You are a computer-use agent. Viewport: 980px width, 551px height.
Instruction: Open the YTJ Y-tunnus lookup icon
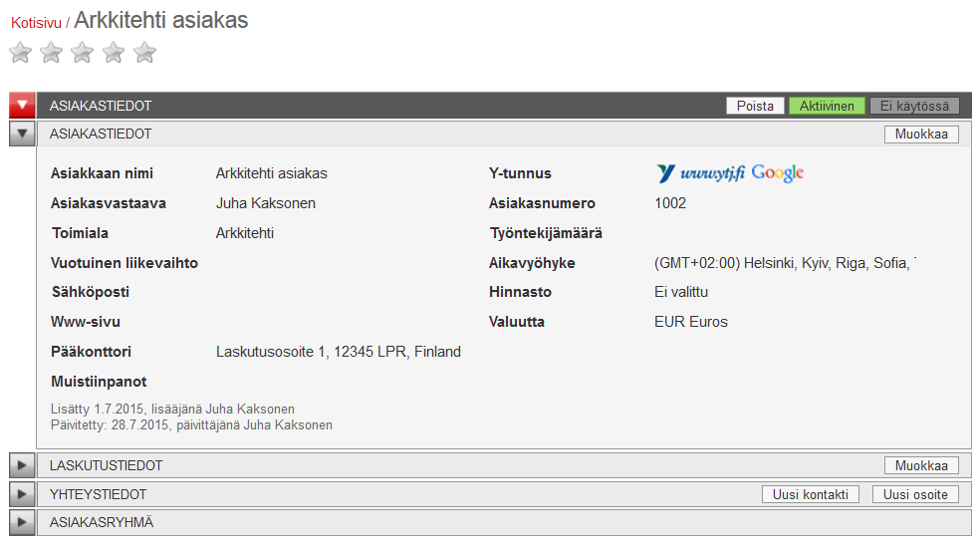coord(666,173)
